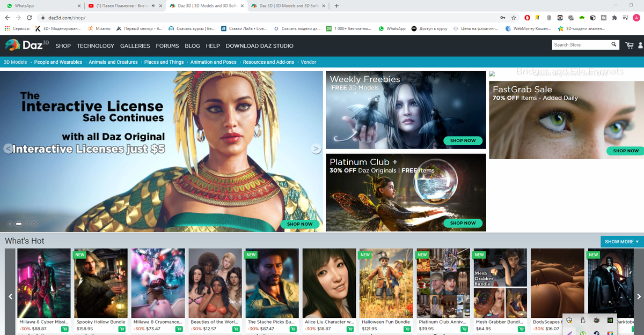Open the Halloween Fun Bundle thumbnail

(386, 284)
